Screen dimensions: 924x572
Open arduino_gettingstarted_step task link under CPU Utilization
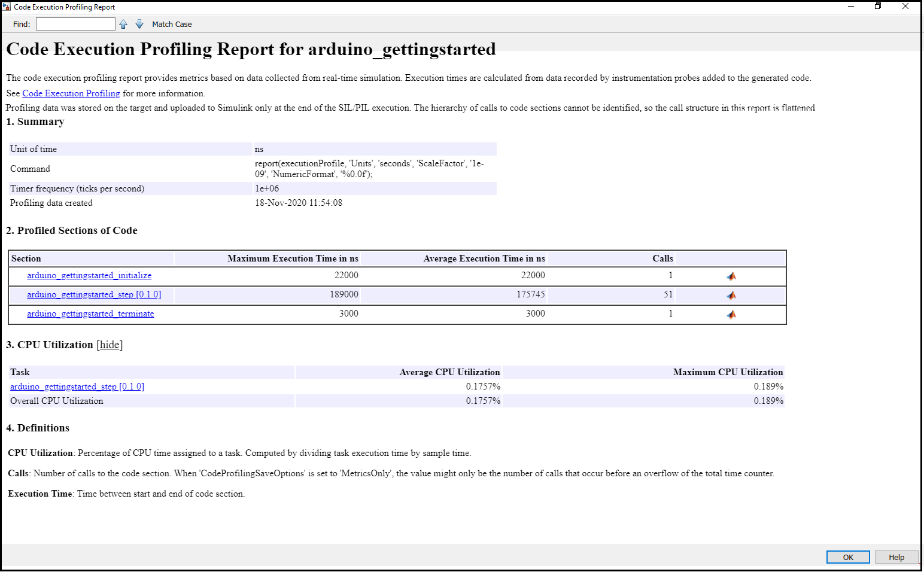[x=77, y=387]
